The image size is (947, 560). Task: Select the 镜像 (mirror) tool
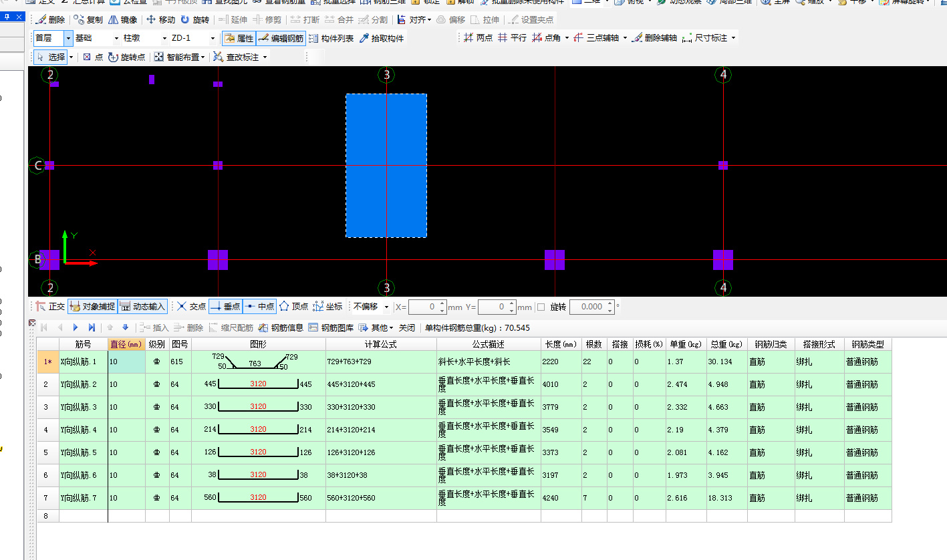tap(122, 20)
